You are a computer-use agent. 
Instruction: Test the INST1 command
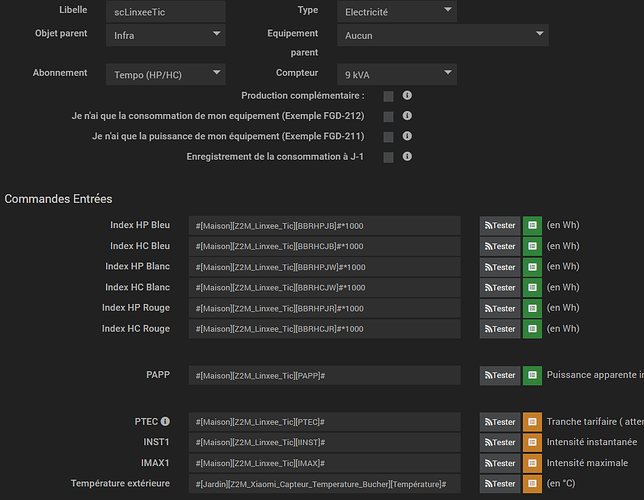(500, 442)
